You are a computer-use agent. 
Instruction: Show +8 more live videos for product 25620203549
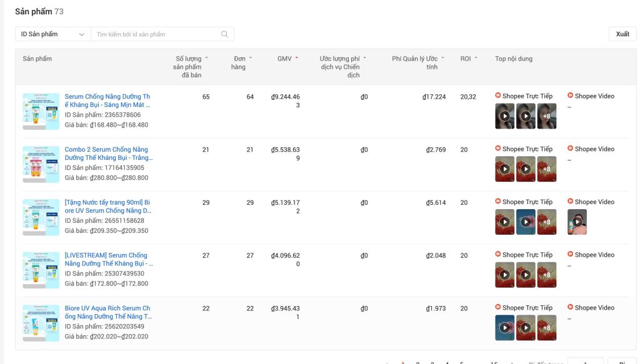[x=547, y=328]
